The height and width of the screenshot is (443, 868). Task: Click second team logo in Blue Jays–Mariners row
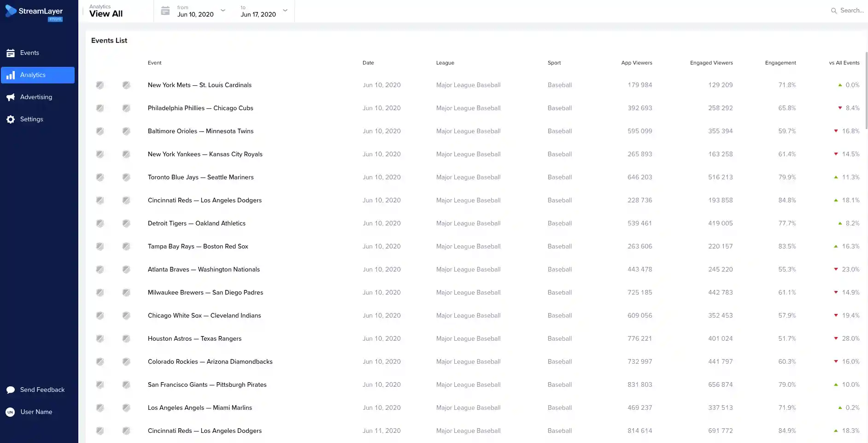click(x=126, y=177)
